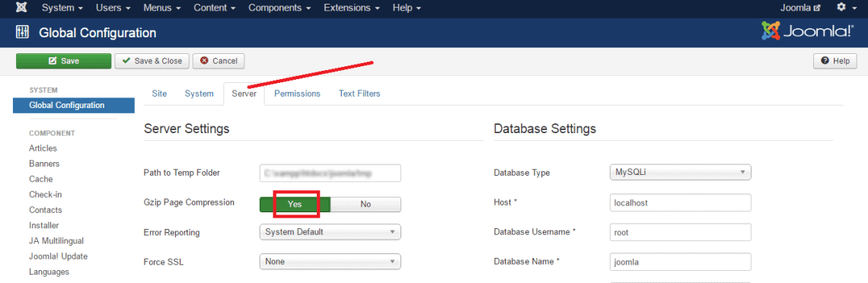The image size is (868, 283).
Task: Click the Joomla logo icon in top-left
Action: coord(21,8)
